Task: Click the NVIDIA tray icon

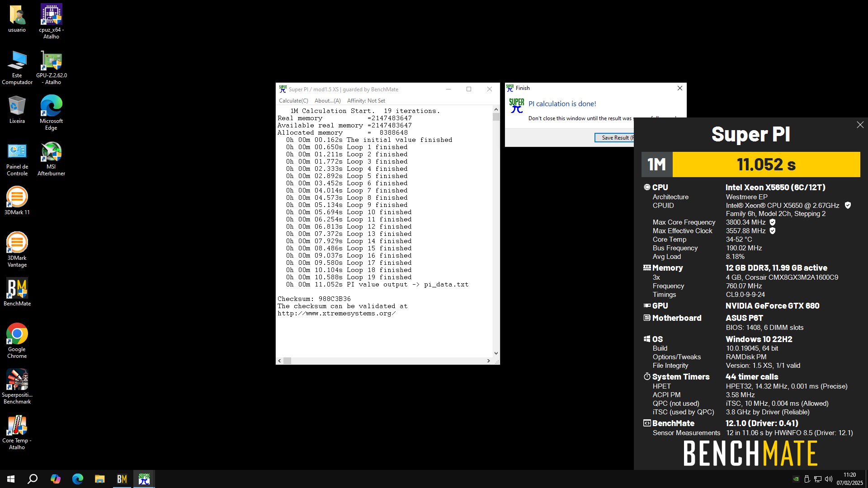Action: pyautogui.click(x=796, y=479)
